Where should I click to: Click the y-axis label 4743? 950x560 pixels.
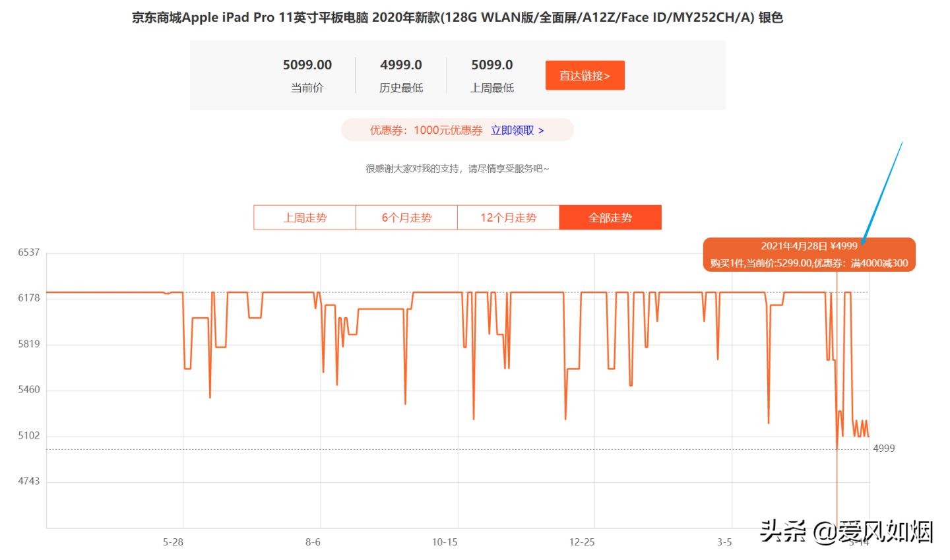pyautogui.click(x=29, y=482)
